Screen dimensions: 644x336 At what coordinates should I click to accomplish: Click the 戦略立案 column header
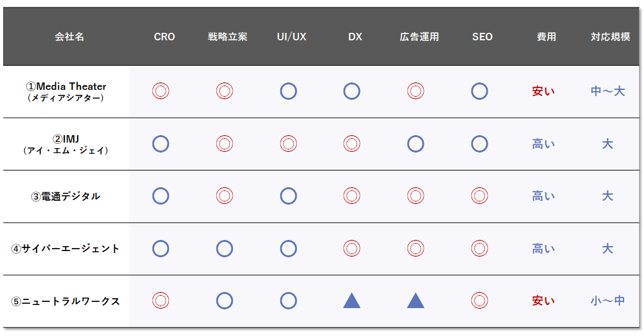228,37
